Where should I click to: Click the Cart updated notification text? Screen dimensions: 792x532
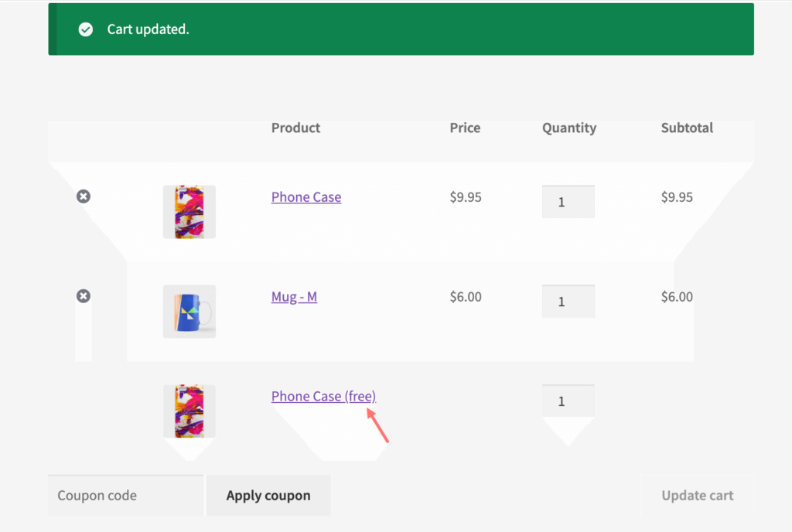148,29
